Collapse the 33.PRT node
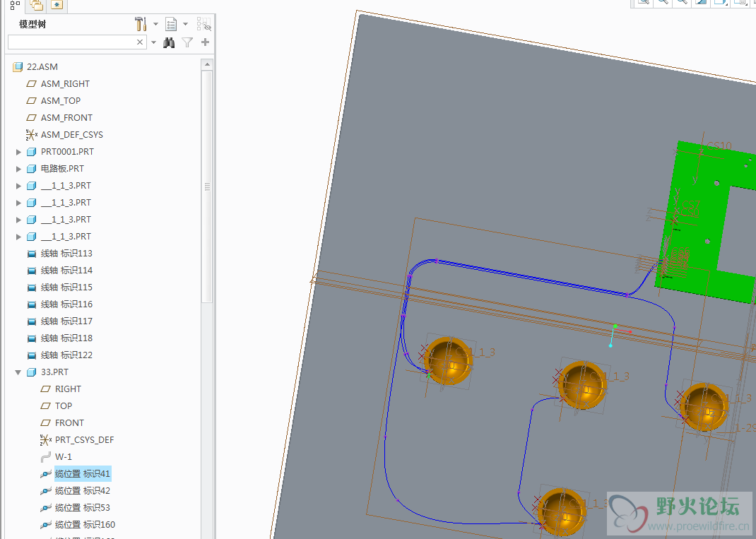This screenshot has height=539, width=756. pyautogui.click(x=18, y=372)
